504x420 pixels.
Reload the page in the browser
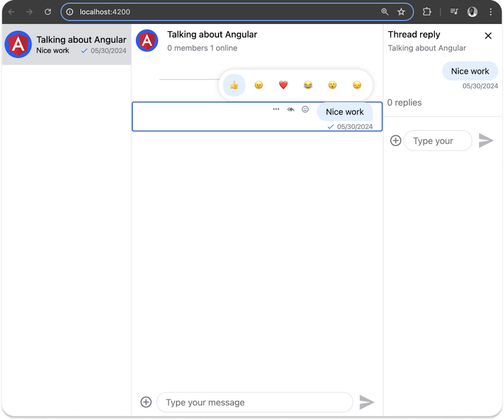point(48,12)
